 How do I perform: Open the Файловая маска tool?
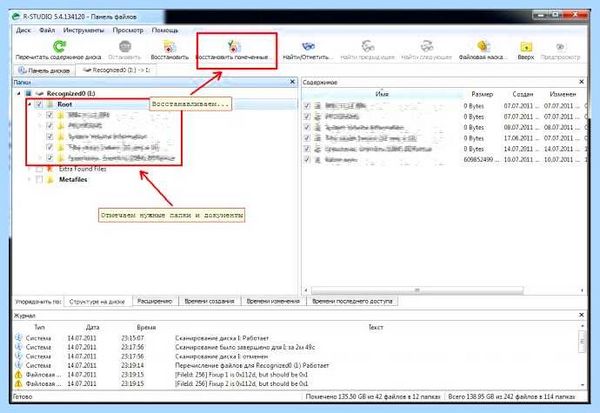pos(483,47)
